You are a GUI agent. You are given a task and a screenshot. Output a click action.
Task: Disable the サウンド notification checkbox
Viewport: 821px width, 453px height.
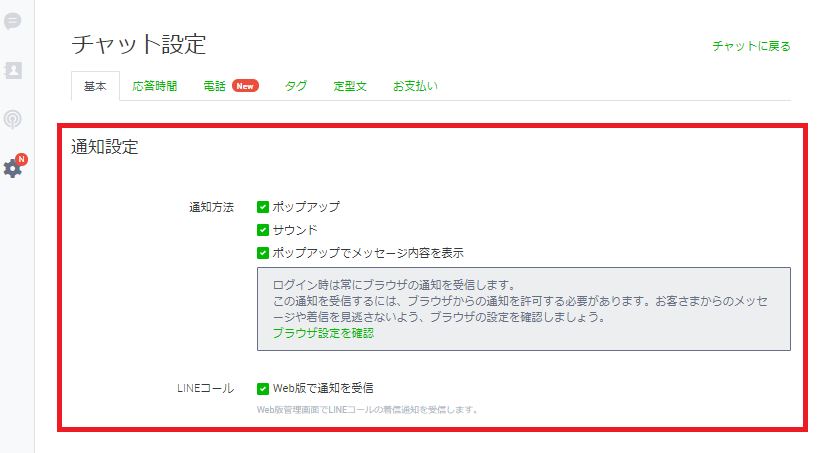[263, 230]
